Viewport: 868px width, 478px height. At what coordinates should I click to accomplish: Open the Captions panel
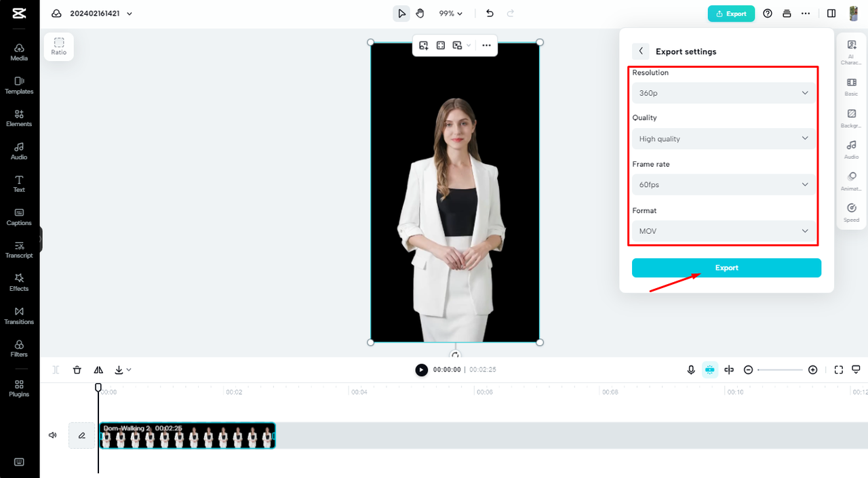click(x=19, y=217)
